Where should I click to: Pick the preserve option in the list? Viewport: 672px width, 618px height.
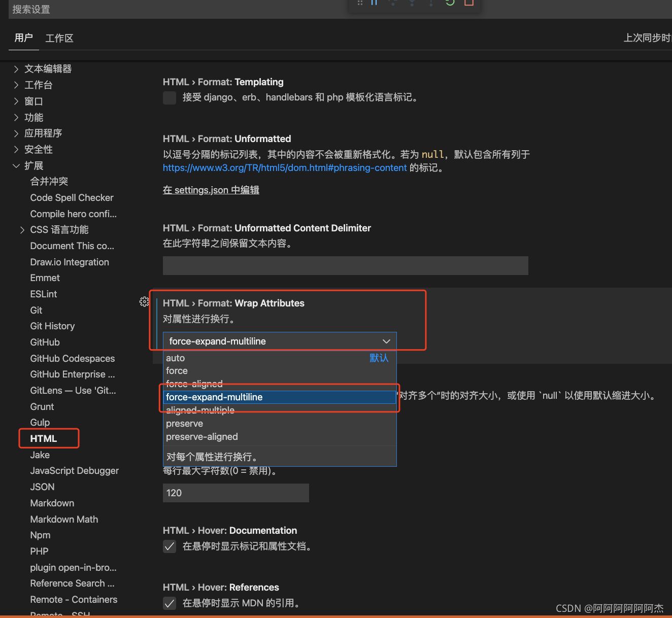coord(280,424)
